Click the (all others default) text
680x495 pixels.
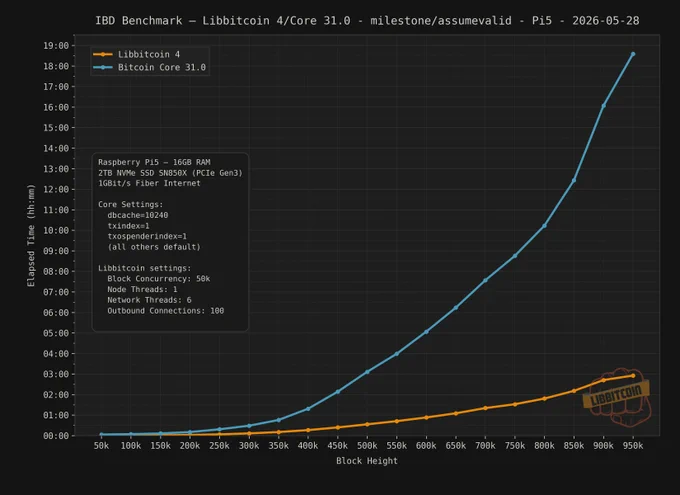click(x=154, y=247)
